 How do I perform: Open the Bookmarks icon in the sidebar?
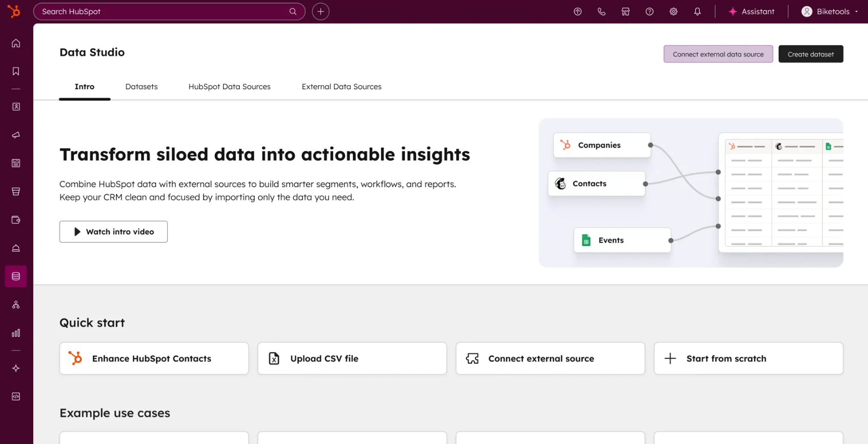click(16, 71)
